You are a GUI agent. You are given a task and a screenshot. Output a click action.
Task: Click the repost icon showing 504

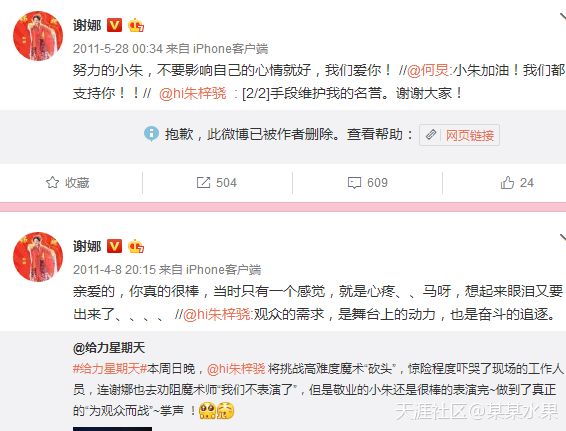click(203, 183)
